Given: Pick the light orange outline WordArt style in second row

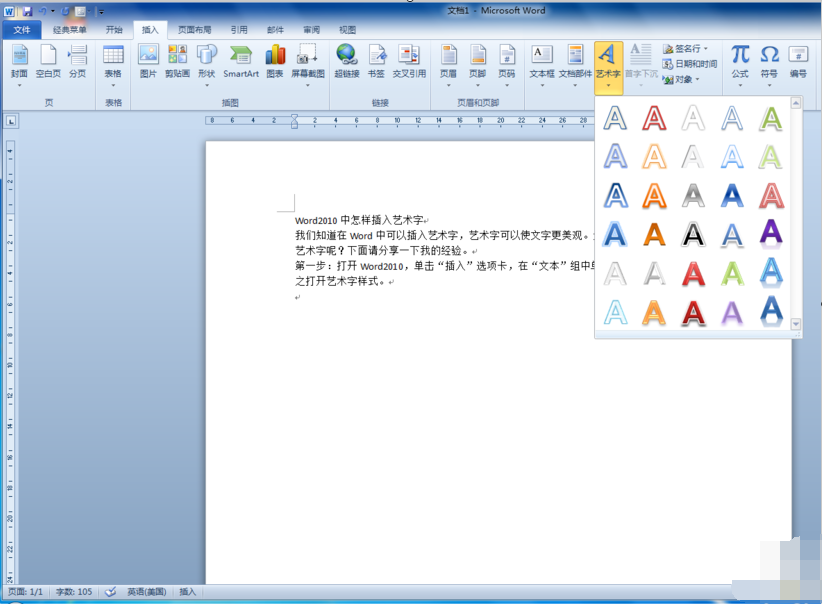Looking at the screenshot, I should click(654, 156).
